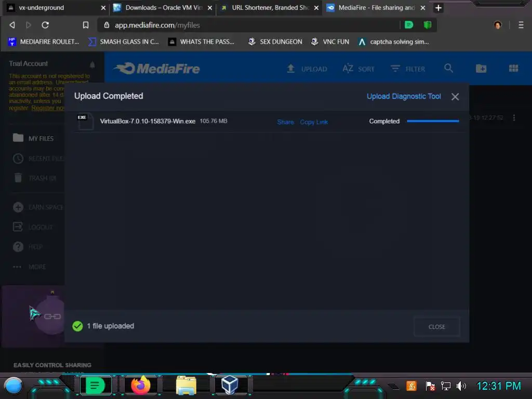Click Copy Link for the VirtualBox upload

314,122
